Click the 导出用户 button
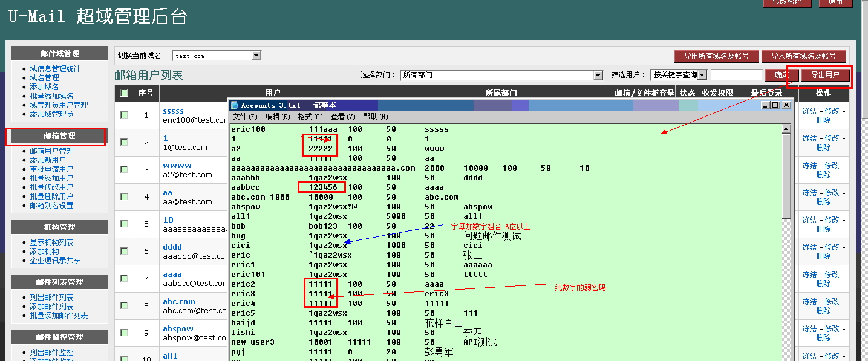This screenshot has height=361, width=868. click(825, 75)
